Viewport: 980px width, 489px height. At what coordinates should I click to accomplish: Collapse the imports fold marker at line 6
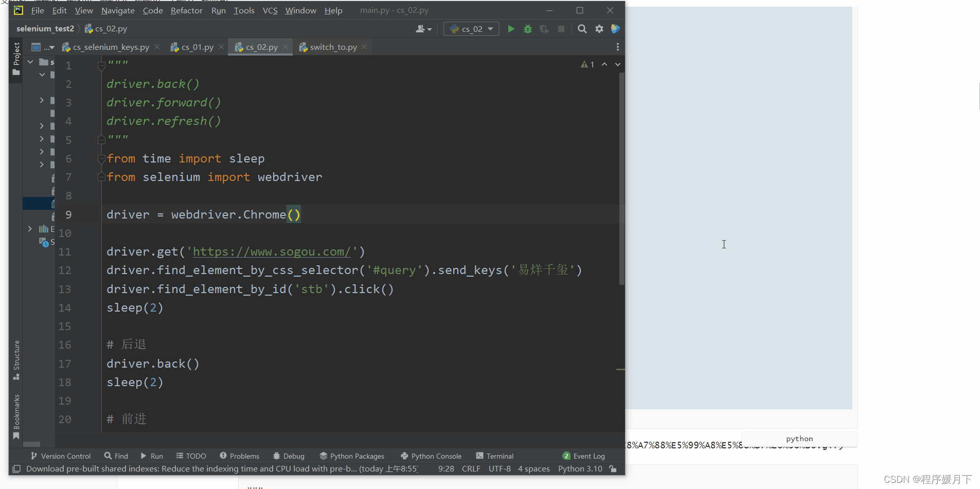pyautogui.click(x=101, y=158)
